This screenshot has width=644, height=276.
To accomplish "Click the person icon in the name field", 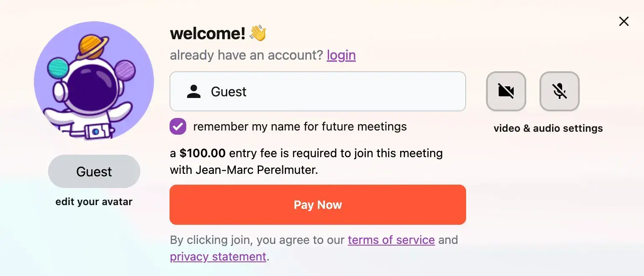I will [194, 91].
